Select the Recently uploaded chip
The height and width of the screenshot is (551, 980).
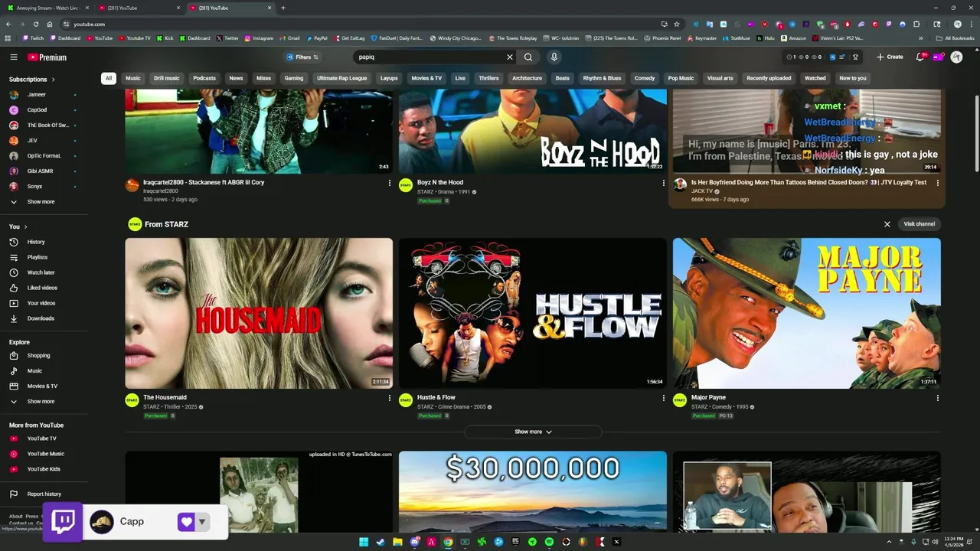click(769, 78)
